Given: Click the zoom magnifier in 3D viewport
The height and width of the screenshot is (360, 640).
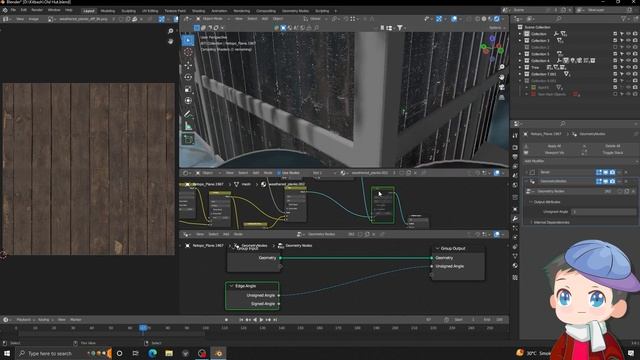Looking at the screenshot, I should [x=502, y=67].
